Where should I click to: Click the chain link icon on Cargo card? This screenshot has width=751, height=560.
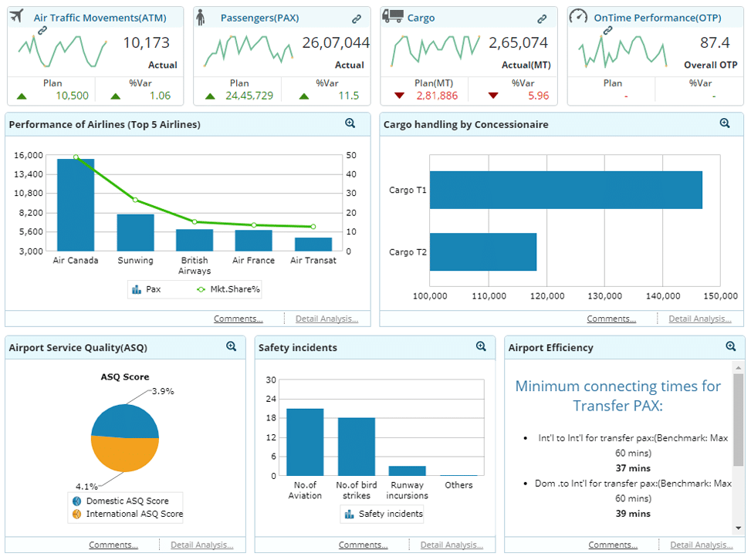[543, 19]
